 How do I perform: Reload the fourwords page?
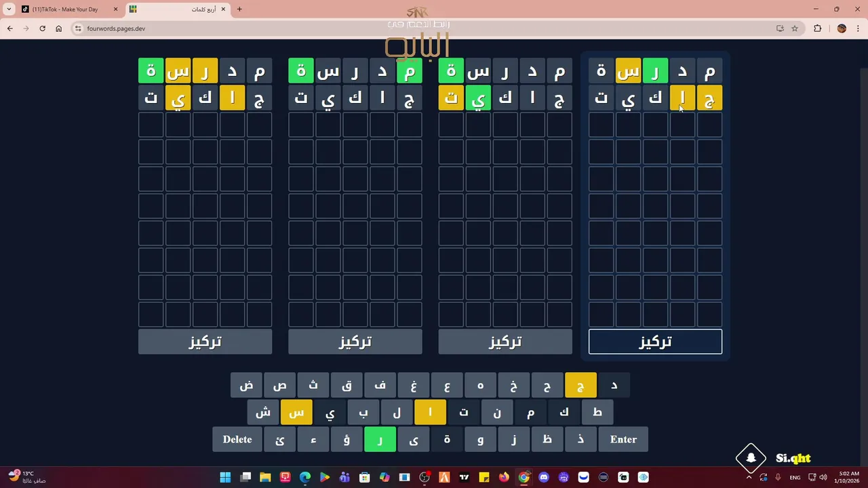(x=42, y=28)
